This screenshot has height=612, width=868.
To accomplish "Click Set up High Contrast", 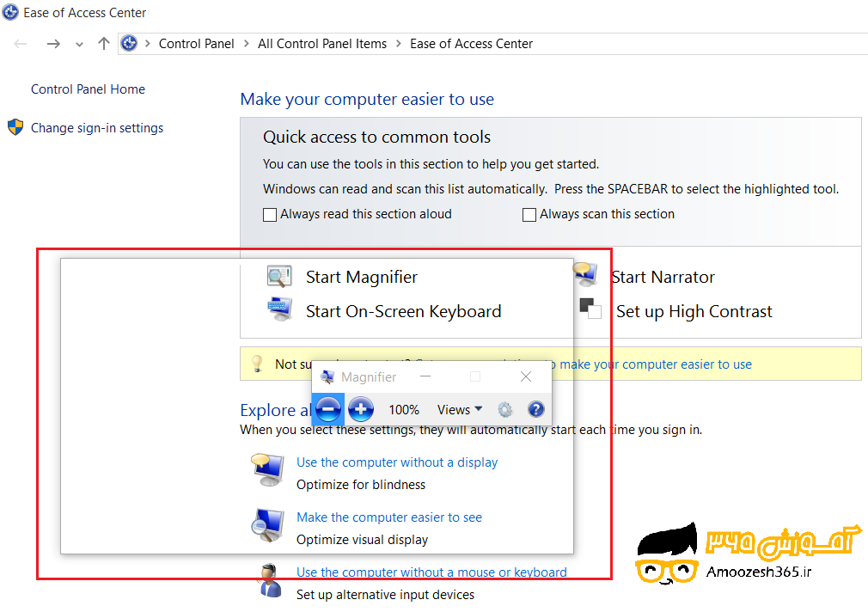I will (694, 312).
